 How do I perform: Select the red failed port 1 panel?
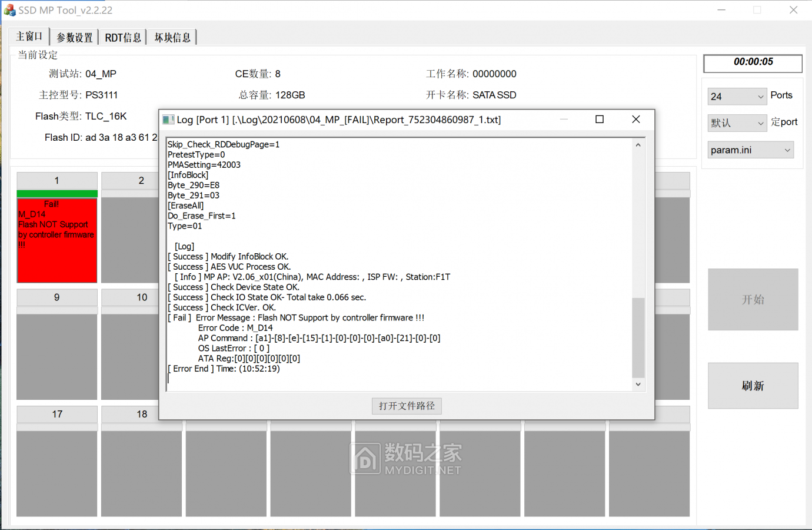pos(57,240)
